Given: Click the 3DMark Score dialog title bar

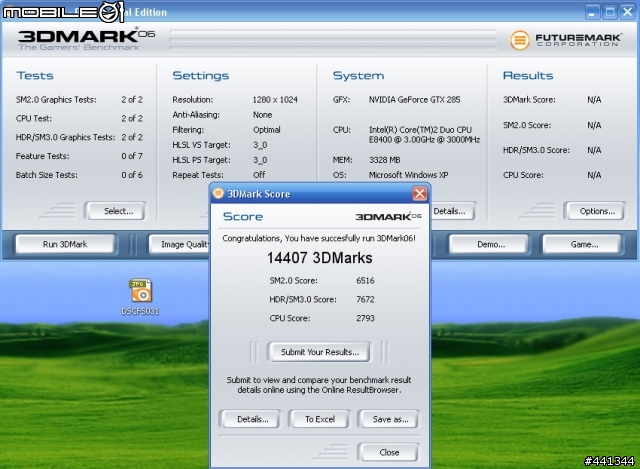Looking at the screenshot, I should (320, 193).
